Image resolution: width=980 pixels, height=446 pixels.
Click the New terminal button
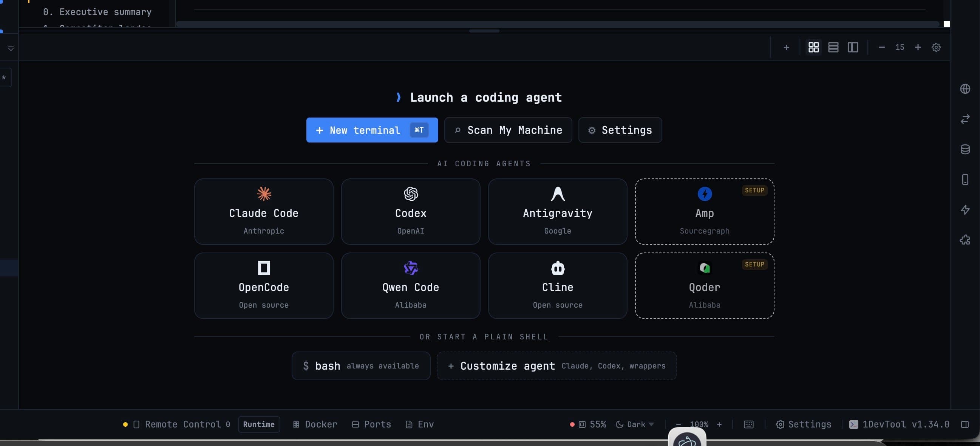(x=372, y=130)
